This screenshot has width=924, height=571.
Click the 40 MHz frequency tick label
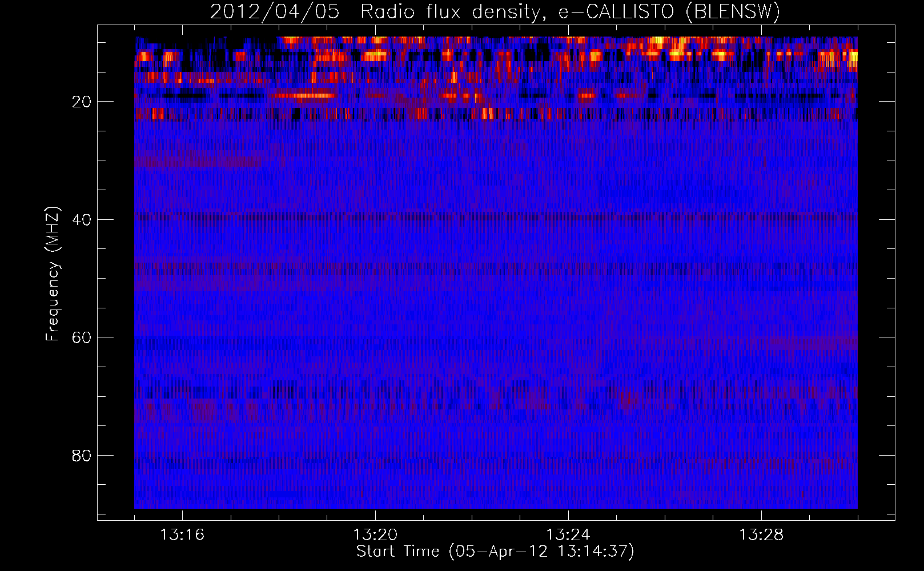(82, 220)
